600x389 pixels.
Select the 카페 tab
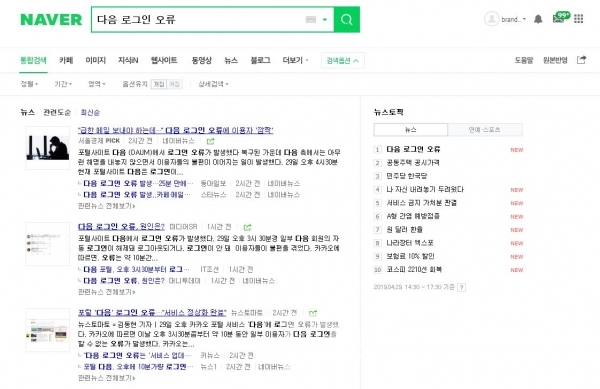pyautogui.click(x=66, y=60)
